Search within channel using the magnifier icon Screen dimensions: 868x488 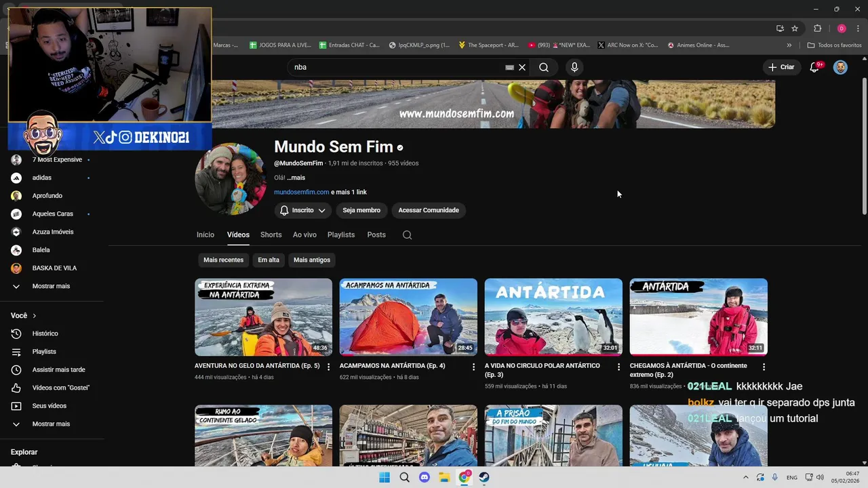click(x=407, y=235)
